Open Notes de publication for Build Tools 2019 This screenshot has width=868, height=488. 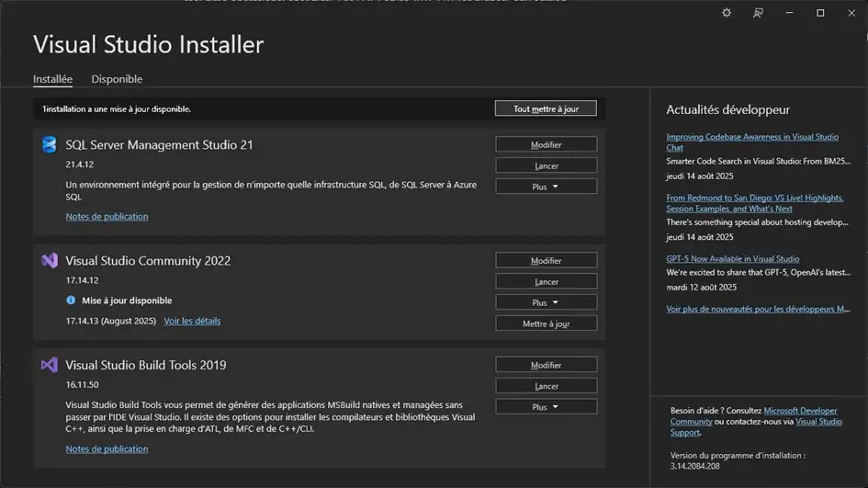(x=107, y=448)
